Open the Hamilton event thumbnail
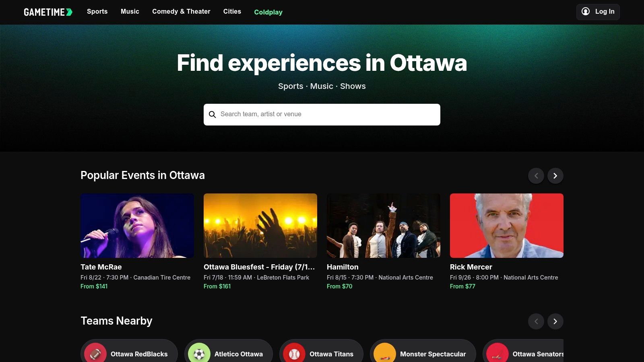The height and width of the screenshot is (362, 644). coord(384,226)
